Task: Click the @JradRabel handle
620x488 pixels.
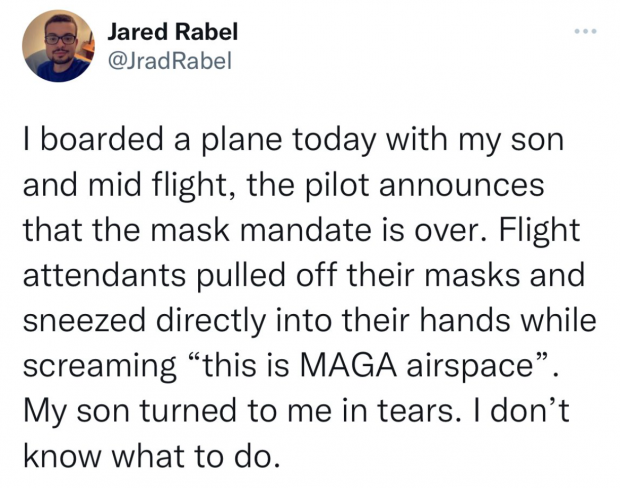Action: coord(170,61)
